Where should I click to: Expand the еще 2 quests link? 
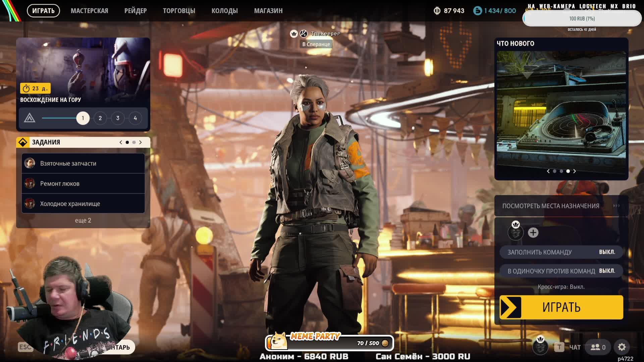pyautogui.click(x=83, y=220)
